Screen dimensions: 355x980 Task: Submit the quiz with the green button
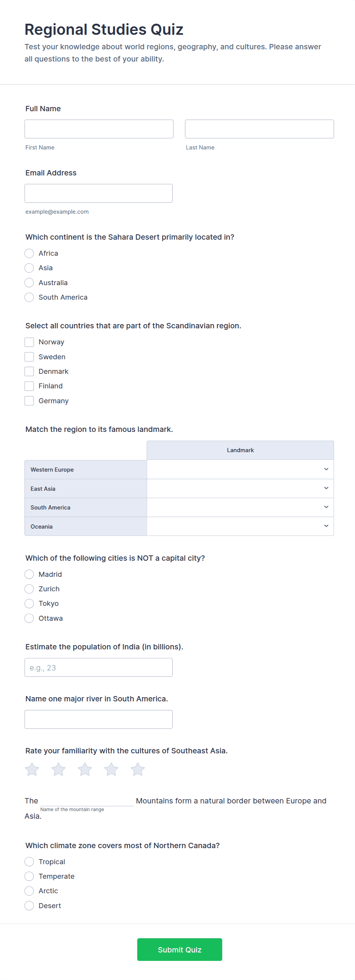click(x=179, y=949)
